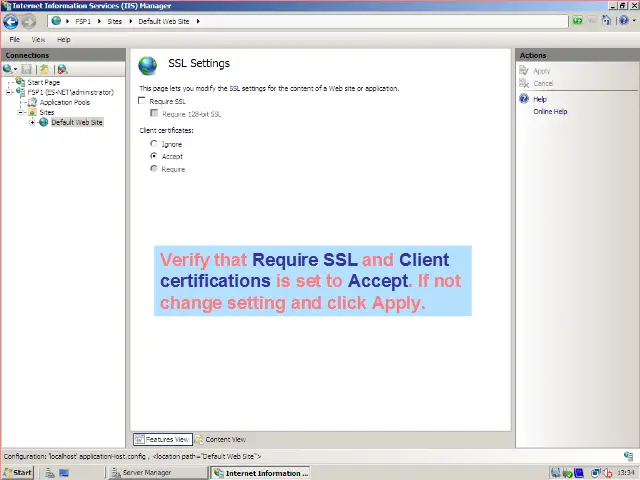Expand breadcrumb arrow after Sites
The image size is (640, 480).
(131, 21)
